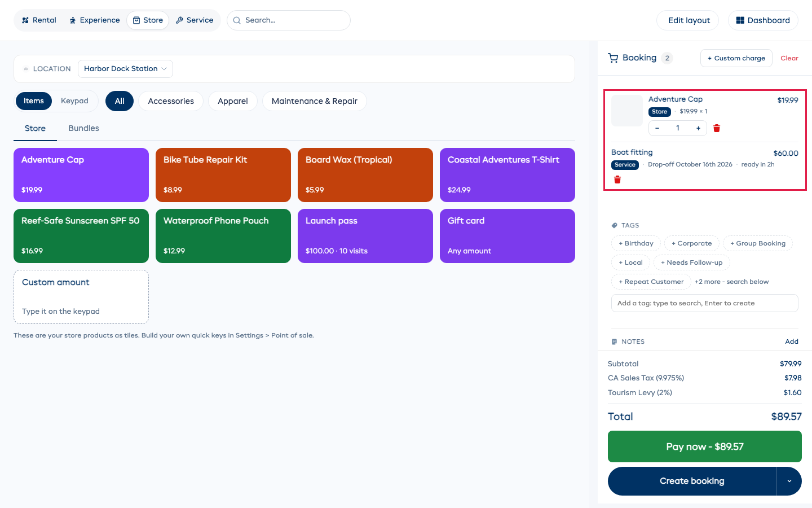Select the Launch pass tile

coord(365,236)
